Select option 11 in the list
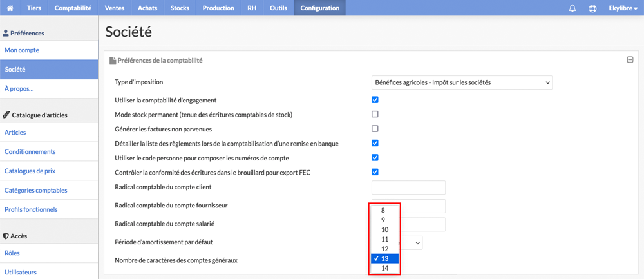Screen dimensions: 644x279 point(384,239)
